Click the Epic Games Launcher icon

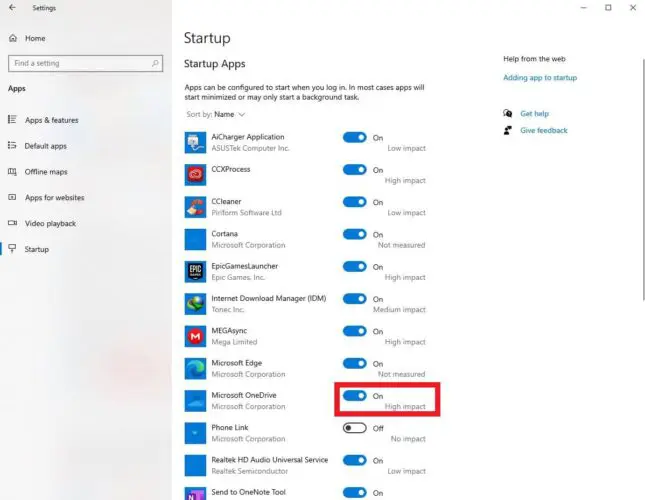click(x=195, y=271)
